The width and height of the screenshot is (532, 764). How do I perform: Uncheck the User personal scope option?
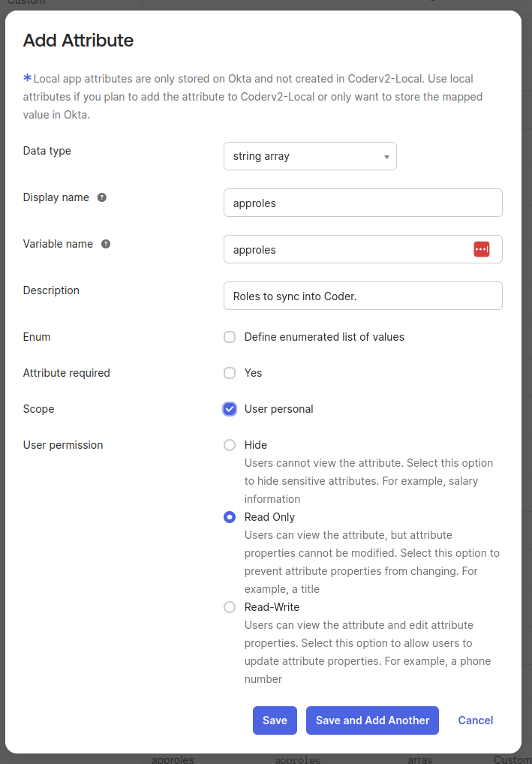(x=229, y=409)
